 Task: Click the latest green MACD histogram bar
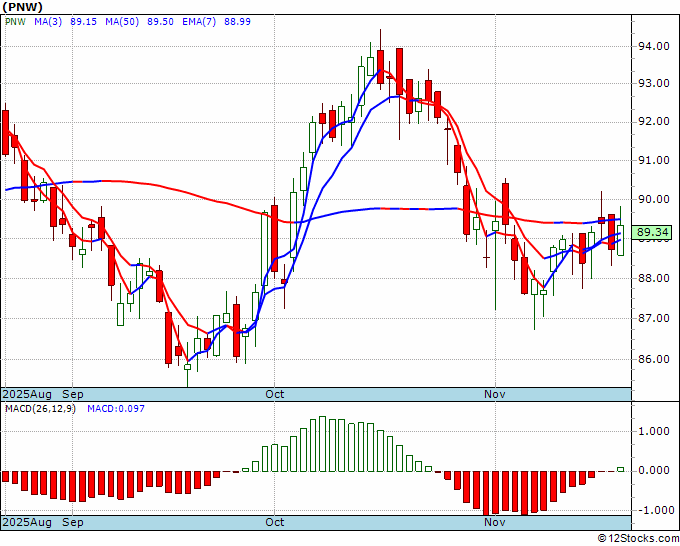click(x=621, y=469)
